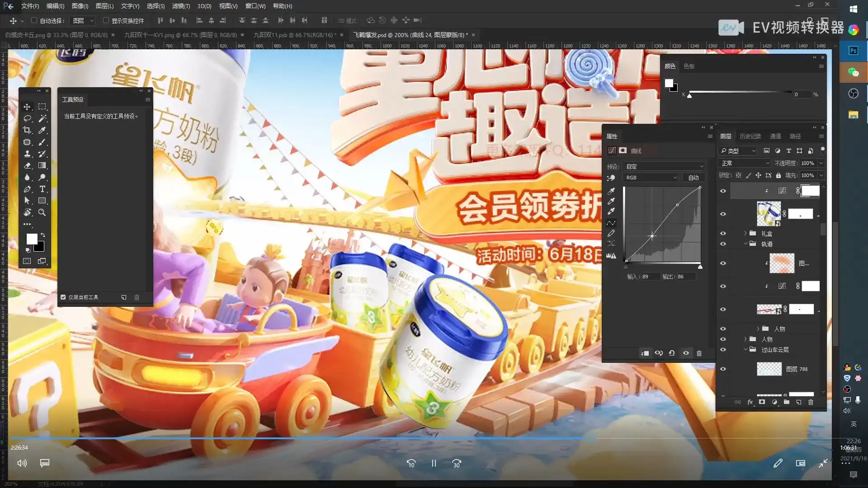Viewport: 868px width, 488px height.
Task: Pause the video playback
Action: [434, 463]
